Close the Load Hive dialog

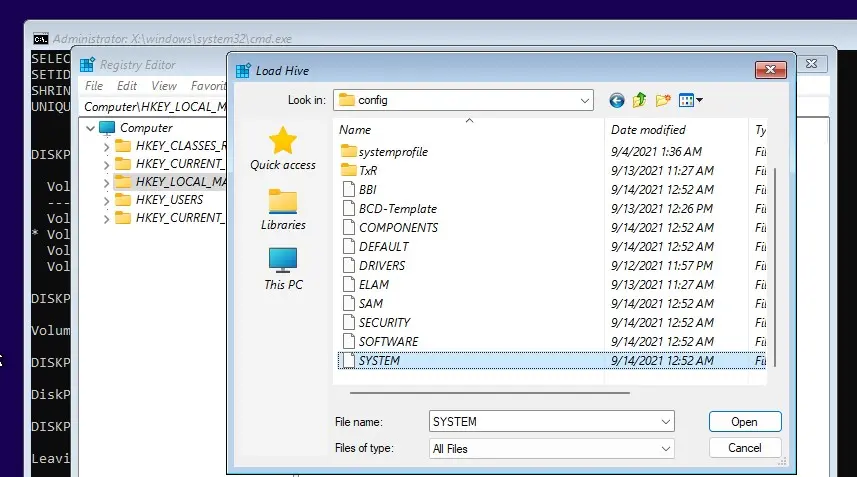(771, 69)
